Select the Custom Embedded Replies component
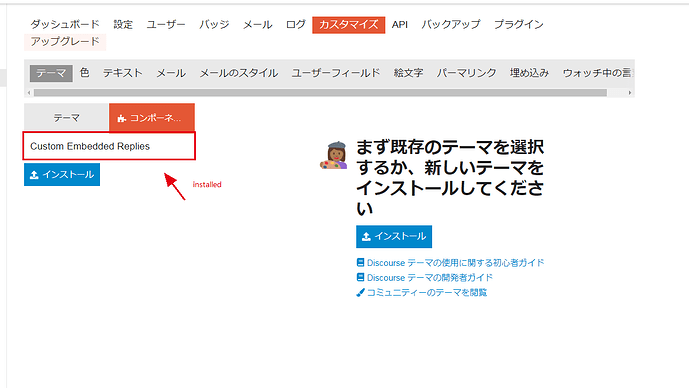 pyautogui.click(x=109, y=146)
